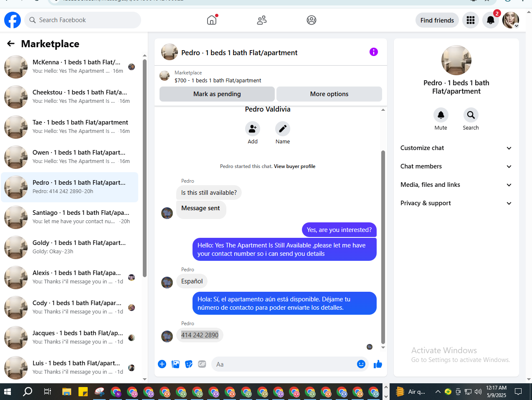The height and width of the screenshot is (400, 532).
Task: Open taskbar clock showing 12:17 AM
Action: point(496,392)
